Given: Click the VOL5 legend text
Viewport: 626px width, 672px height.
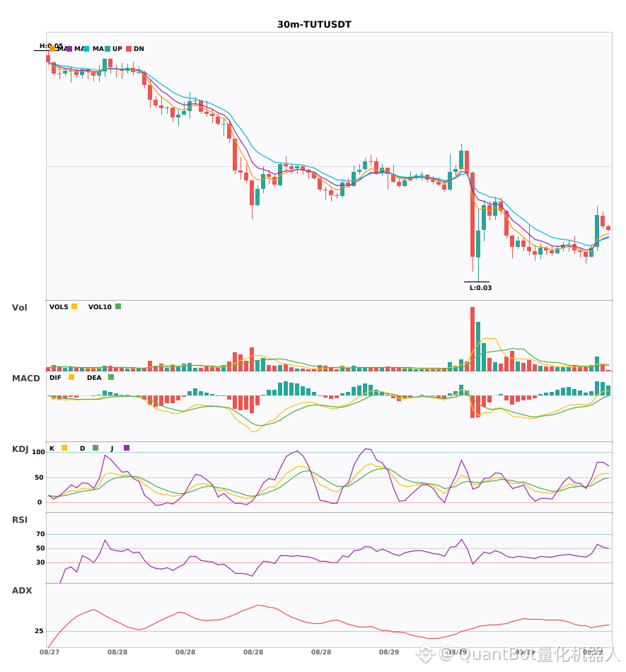Looking at the screenshot, I should point(59,307).
